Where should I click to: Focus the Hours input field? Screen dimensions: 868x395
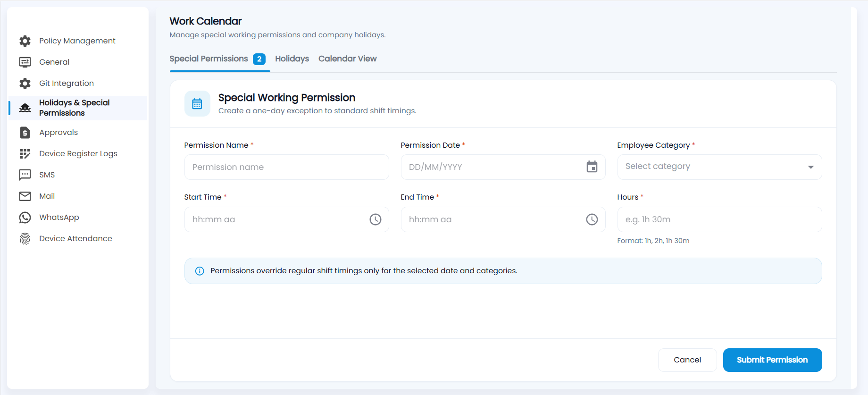719,219
